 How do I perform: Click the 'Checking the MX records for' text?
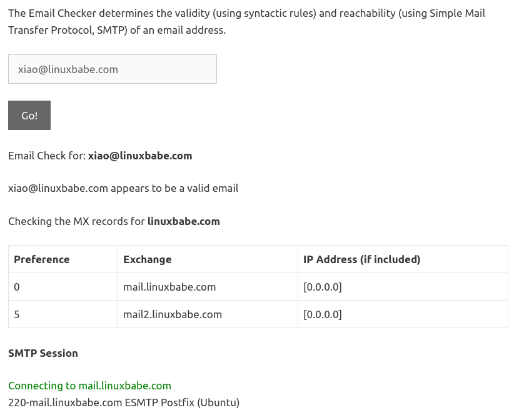pos(76,221)
